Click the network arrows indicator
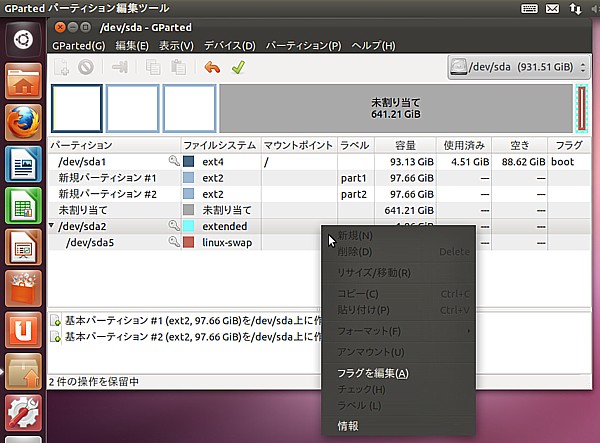 pyautogui.click(x=575, y=8)
